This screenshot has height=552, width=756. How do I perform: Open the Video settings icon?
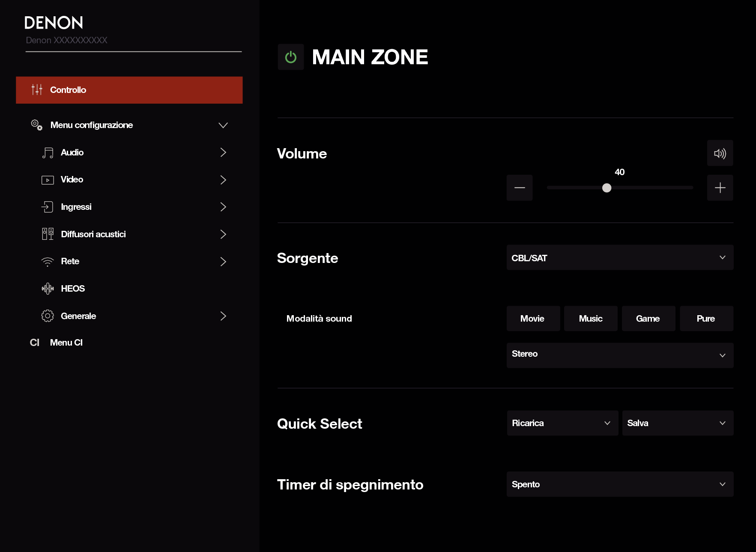48,180
